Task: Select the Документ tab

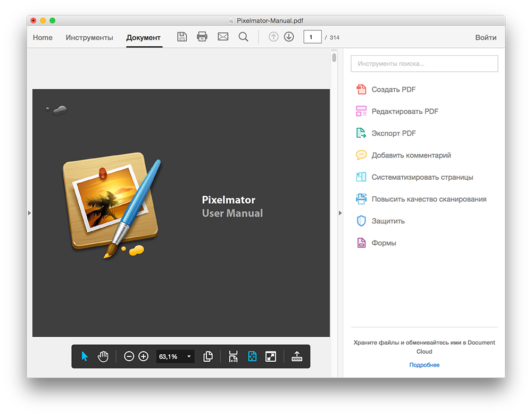Action: (x=143, y=38)
